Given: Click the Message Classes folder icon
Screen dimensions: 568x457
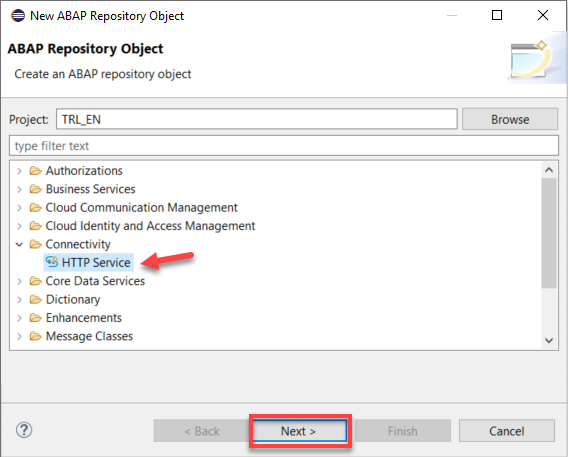Looking at the screenshot, I should pos(36,336).
